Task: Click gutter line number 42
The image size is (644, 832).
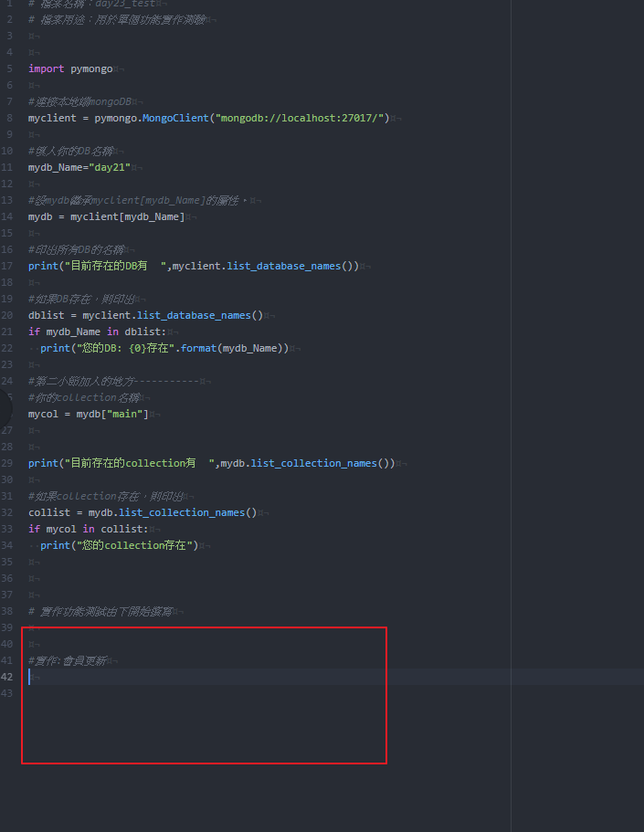Action: (7, 677)
